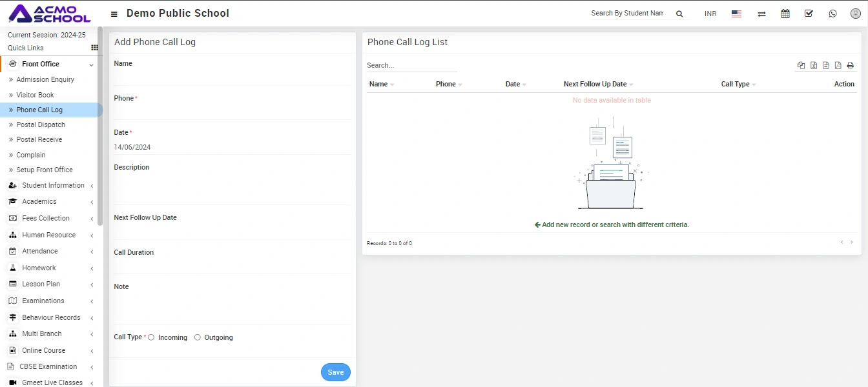The image size is (868, 387).
Task: Click the task checklist icon in header
Action: [809, 14]
